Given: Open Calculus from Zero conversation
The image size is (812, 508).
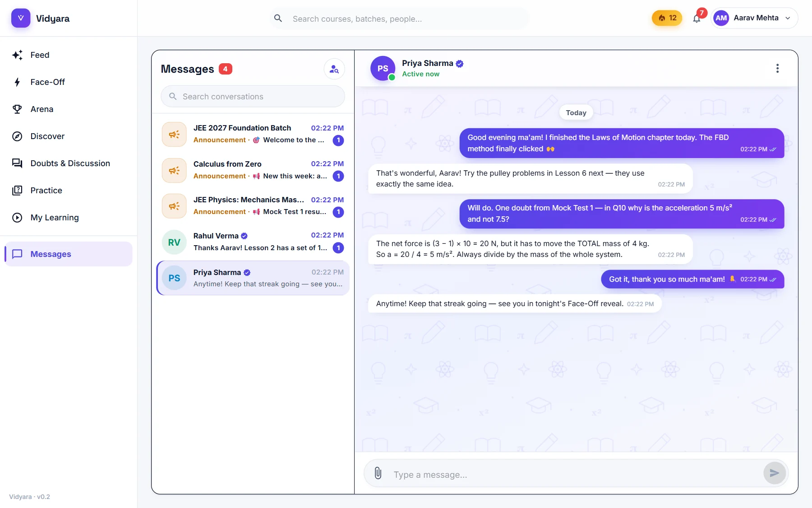Looking at the screenshot, I should coord(253,170).
